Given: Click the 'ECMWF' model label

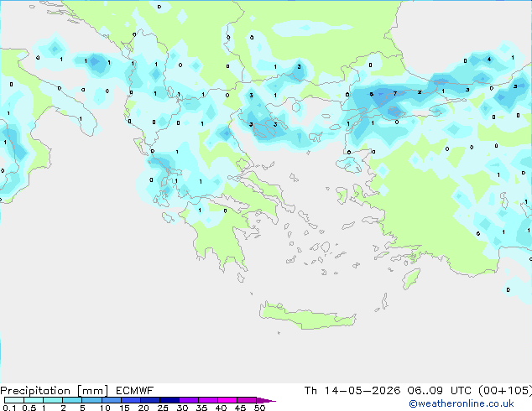Looking at the screenshot, I should [135, 391].
